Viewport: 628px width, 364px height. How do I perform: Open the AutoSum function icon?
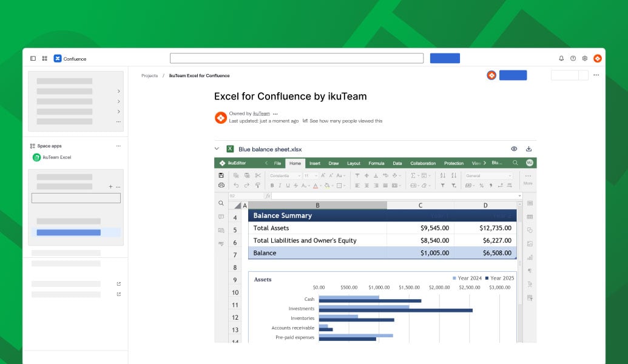[x=413, y=176]
